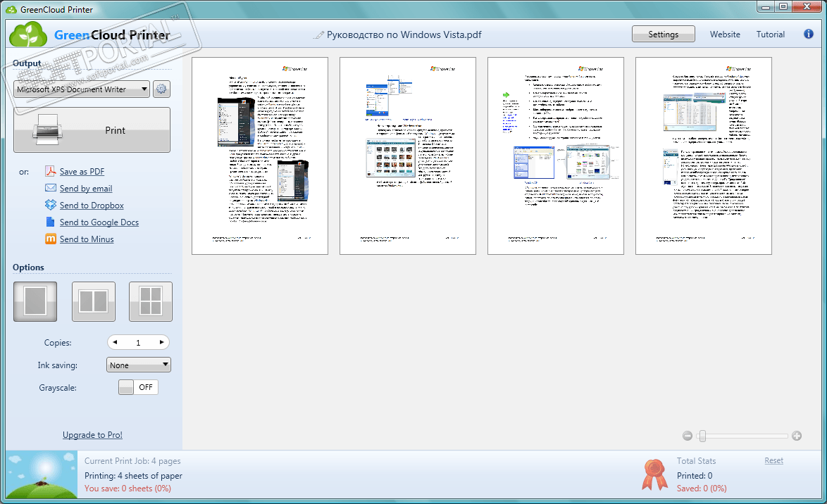The width and height of the screenshot is (827, 504).
Task: Zoom out with the minus icon
Action: coord(688,436)
